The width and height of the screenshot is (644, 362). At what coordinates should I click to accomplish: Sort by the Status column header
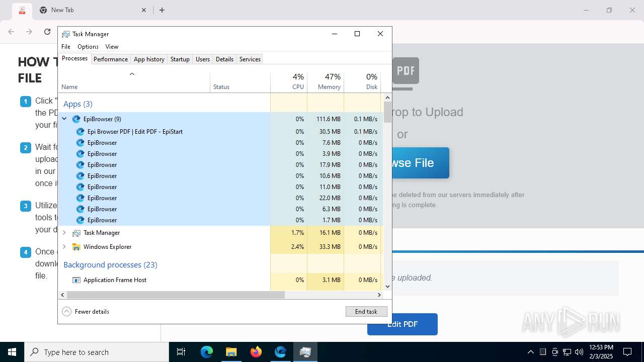point(240,82)
